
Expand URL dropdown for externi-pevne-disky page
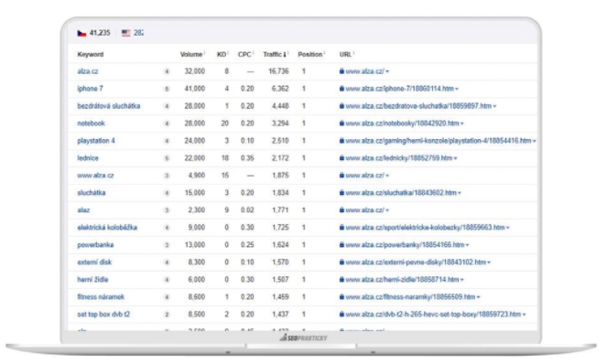pyautogui.click(x=489, y=263)
